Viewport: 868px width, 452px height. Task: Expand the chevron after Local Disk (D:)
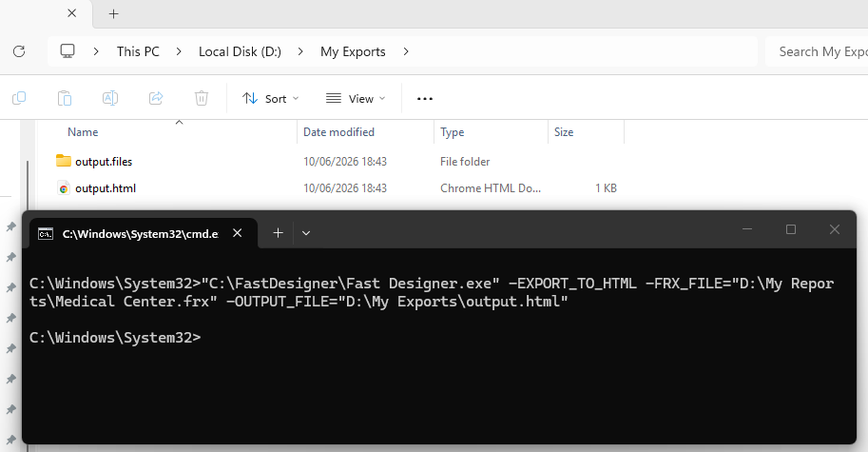(x=300, y=51)
